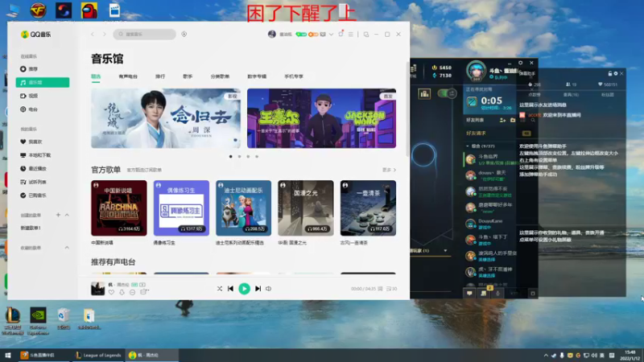Expand the account dropdown arrow near the avatar
The width and height of the screenshot is (644, 362).
[x=331, y=35]
